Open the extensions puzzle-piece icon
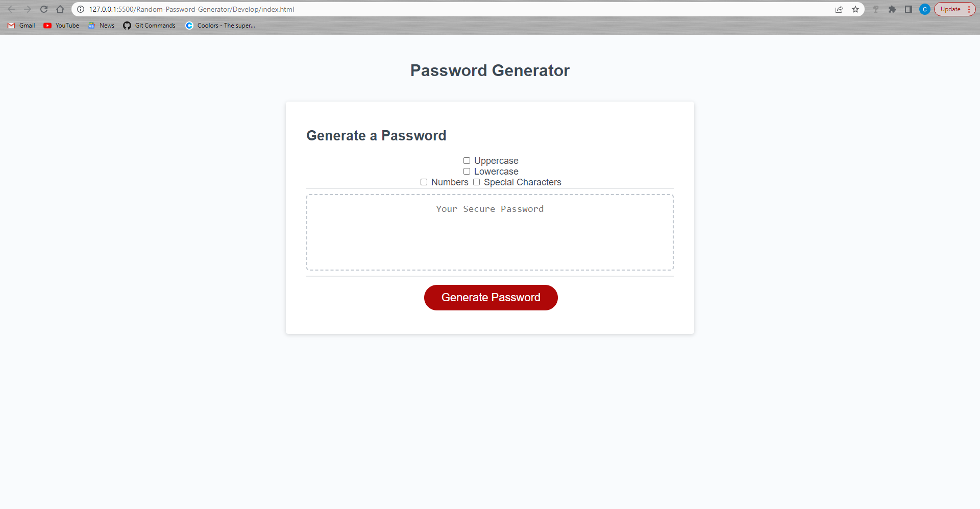 [x=892, y=9]
